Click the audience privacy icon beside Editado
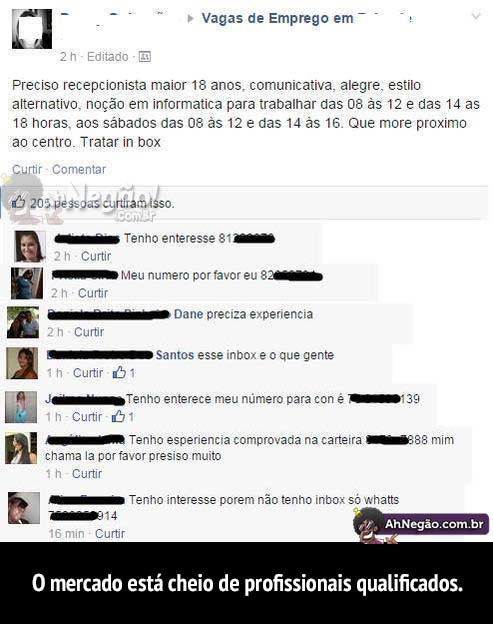 [x=144, y=57]
